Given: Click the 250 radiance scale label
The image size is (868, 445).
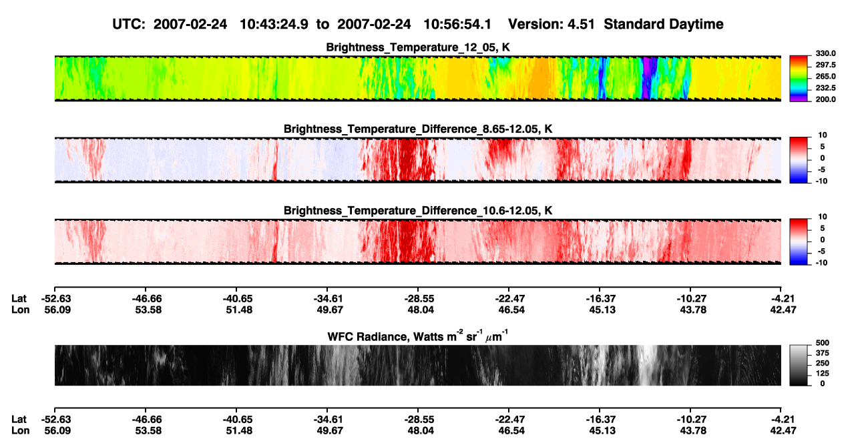Looking at the screenshot, I should [x=822, y=363].
